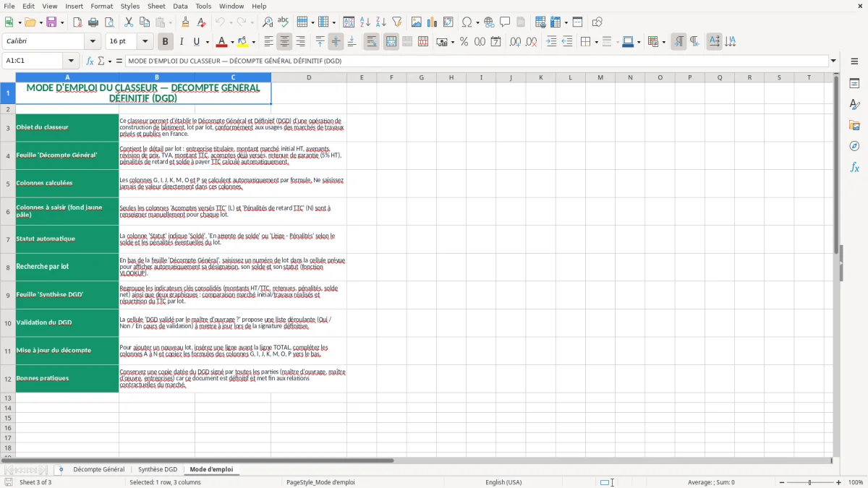The height and width of the screenshot is (488, 868).
Task: Save the document with the floppy icon
Action: click(x=51, y=22)
